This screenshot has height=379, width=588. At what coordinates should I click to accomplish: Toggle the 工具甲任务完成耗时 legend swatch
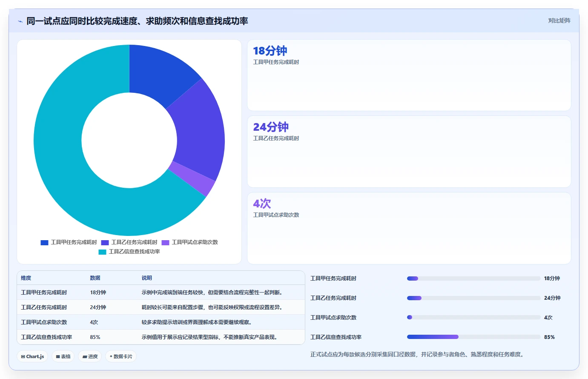click(44, 242)
